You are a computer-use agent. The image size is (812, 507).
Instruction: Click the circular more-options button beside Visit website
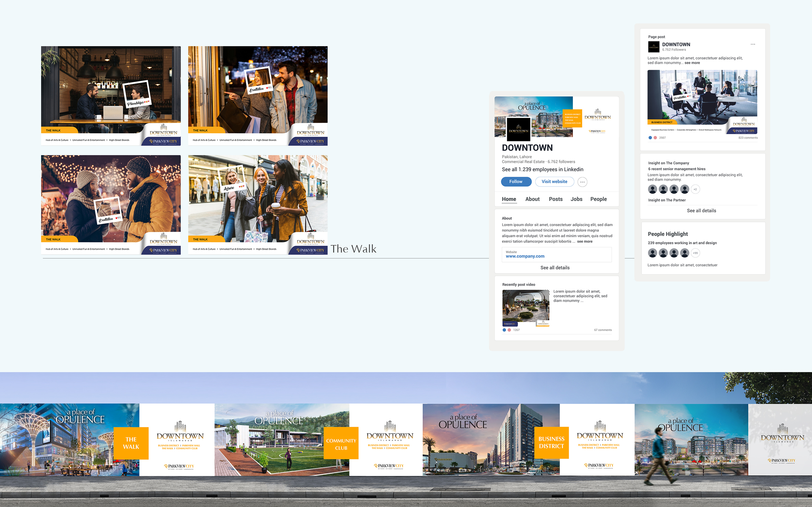582,182
